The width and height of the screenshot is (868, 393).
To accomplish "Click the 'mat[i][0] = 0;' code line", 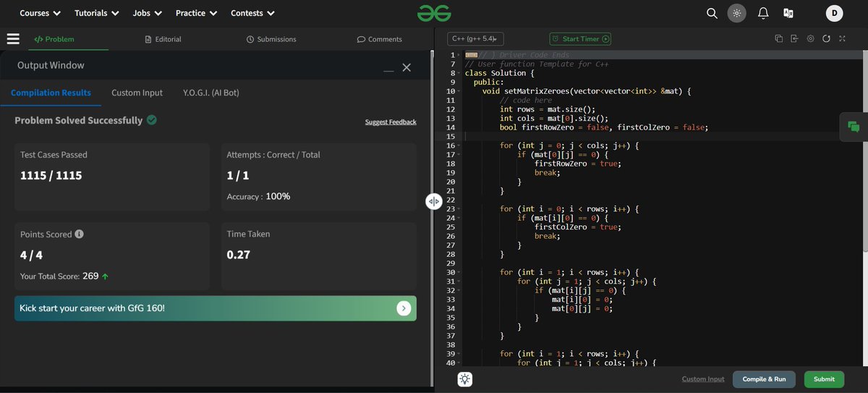I will [x=582, y=300].
